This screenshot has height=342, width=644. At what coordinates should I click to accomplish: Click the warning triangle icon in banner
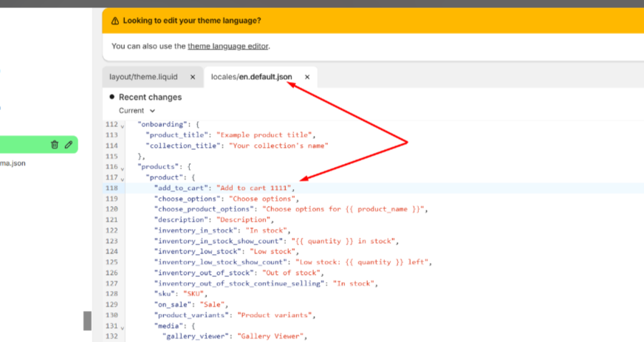pyautogui.click(x=115, y=21)
